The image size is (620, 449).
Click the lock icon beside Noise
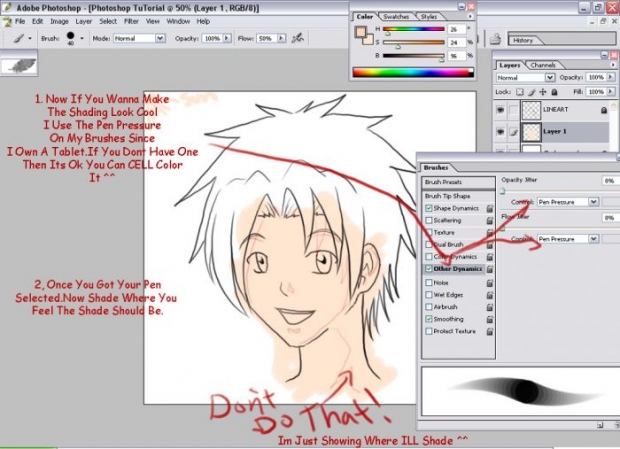pos(490,283)
